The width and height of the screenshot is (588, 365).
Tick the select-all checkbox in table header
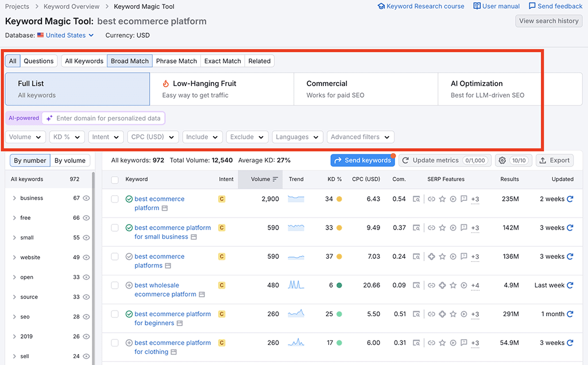[x=115, y=180]
